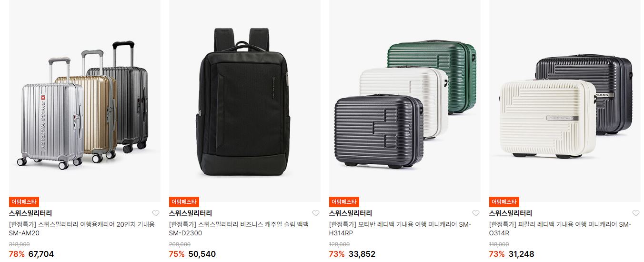
Task: Open 비즈니스 캐주얼 슬림 백팩 product title
Action: [239, 229]
